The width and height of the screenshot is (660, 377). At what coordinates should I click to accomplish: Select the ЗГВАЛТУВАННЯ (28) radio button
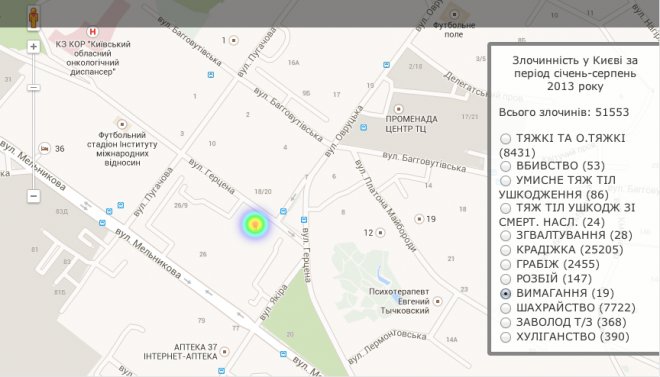click(506, 235)
